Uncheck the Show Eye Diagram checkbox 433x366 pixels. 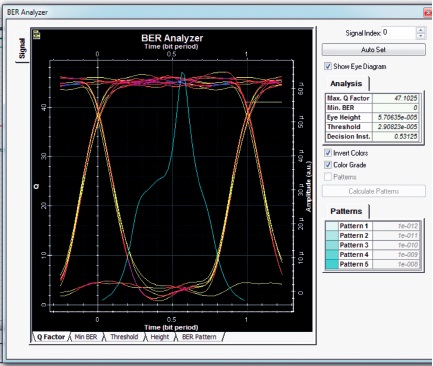(328, 66)
